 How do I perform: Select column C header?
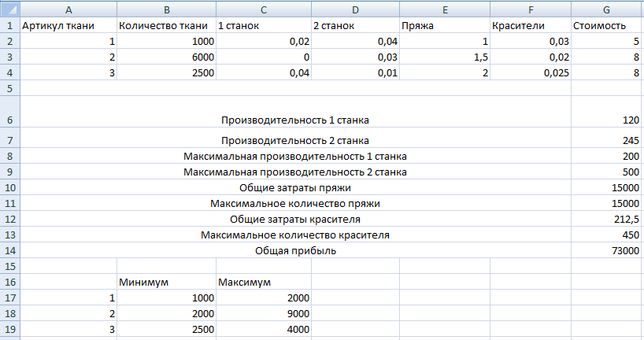click(264, 9)
